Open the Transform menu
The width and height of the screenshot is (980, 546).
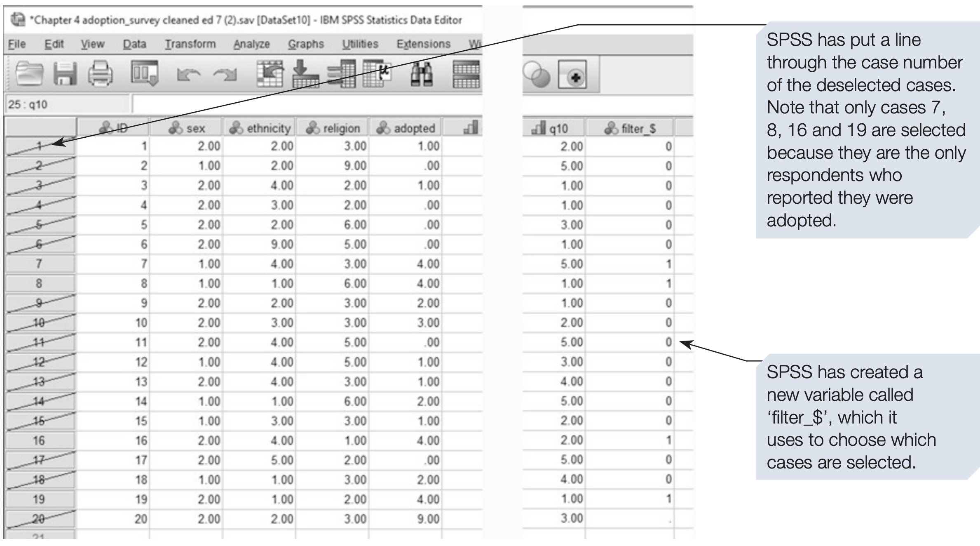coord(190,44)
